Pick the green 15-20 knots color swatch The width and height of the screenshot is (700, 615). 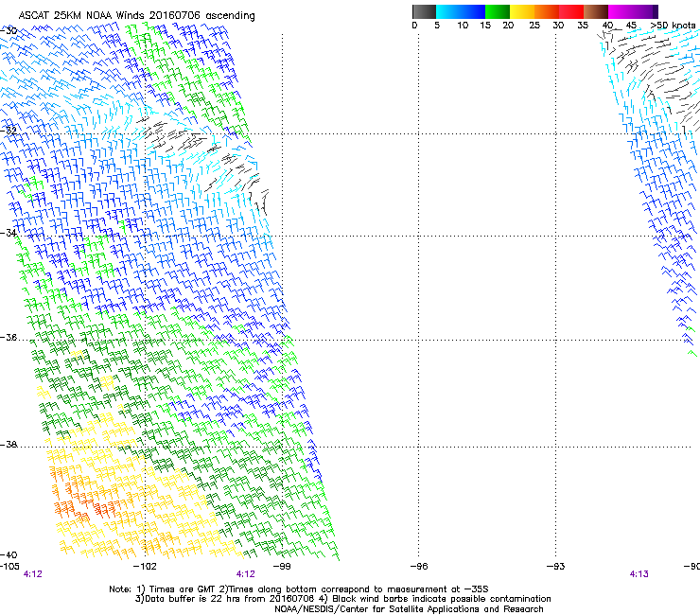[498, 11]
